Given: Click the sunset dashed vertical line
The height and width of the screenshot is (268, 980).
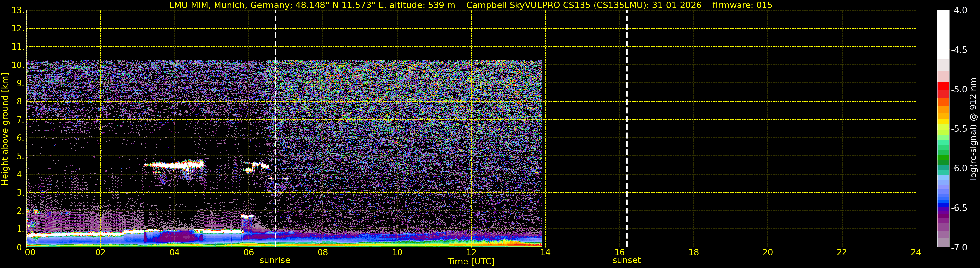Looking at the screenshot, I should [627, 129].
